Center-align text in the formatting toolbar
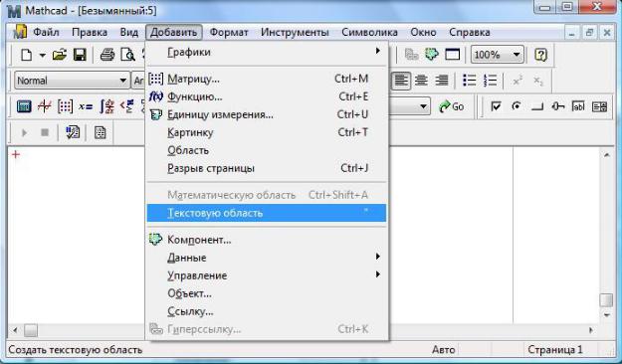Viewport: 622px width, 364px height. pos(421,81)
